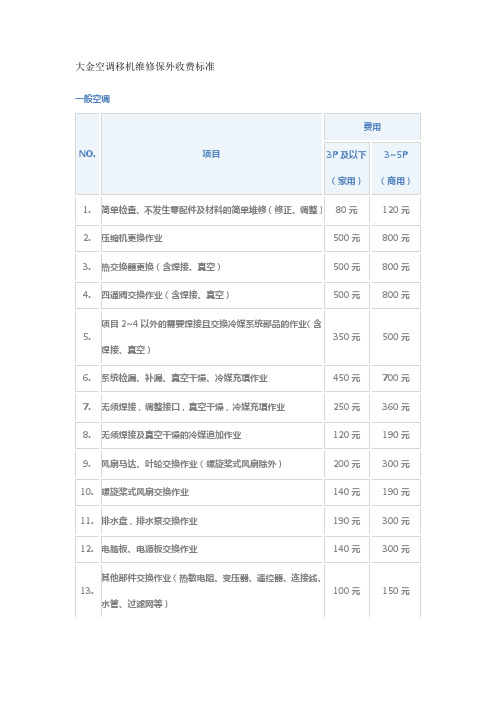Select 无须焊接及真空干燥的冷媒追加作业 item
The width and height of the screenshot is (496, 702).
coord(171,435)
